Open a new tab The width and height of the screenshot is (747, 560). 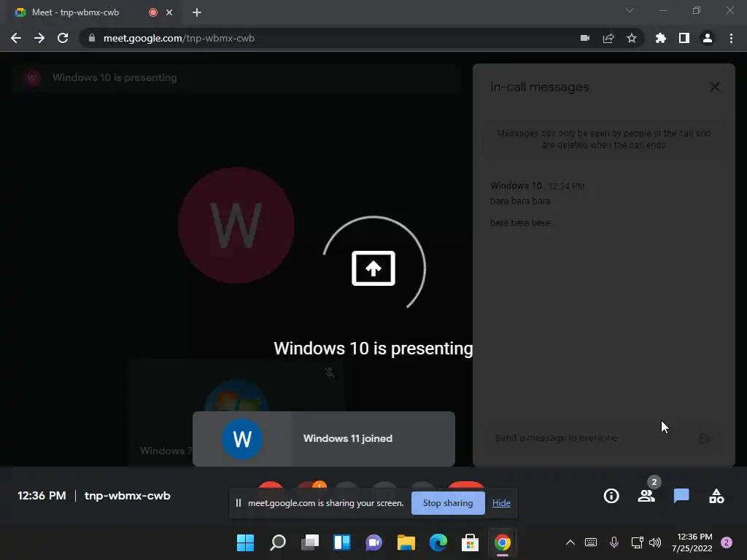click(197, 12)
